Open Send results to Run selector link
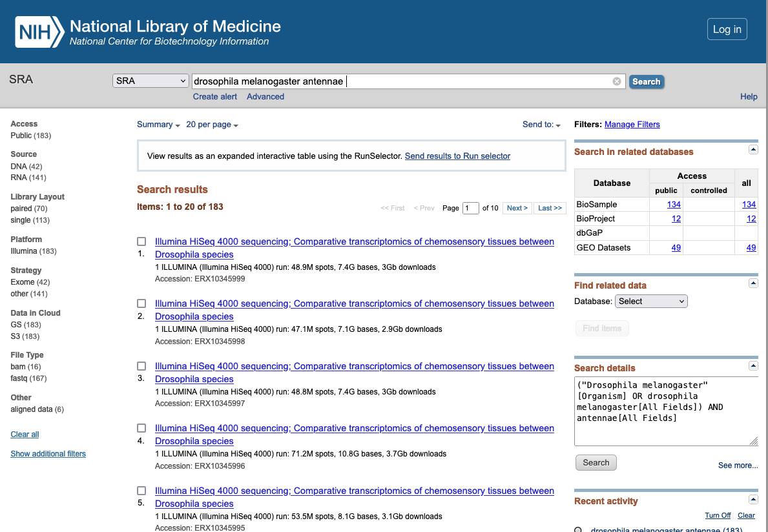The width and height of the screenshot is (768, 532). [x=457, y=156]
